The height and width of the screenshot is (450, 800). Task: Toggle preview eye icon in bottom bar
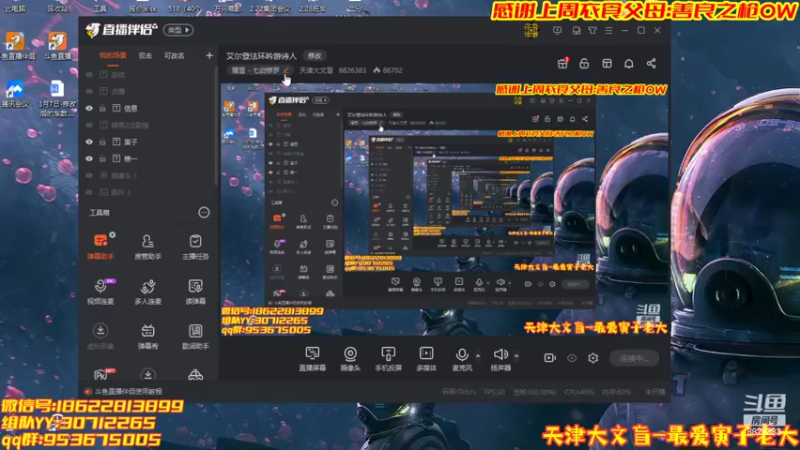pyautogui.click(x=572, y=358)
